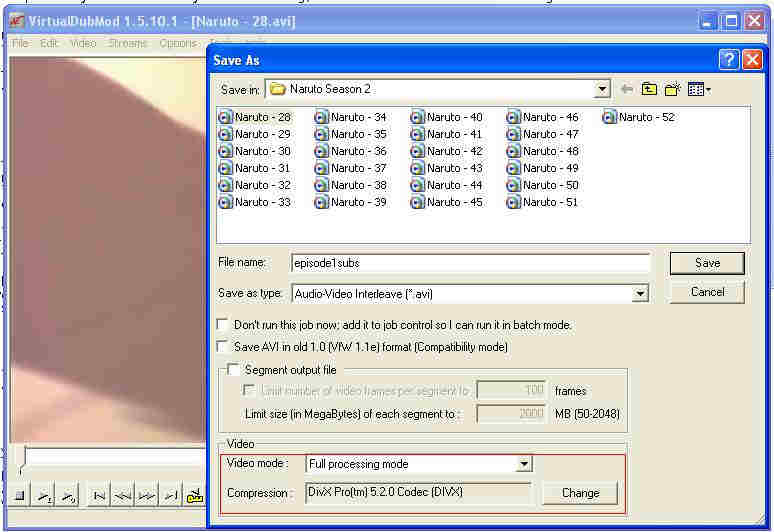
Task: Select the Naruto - 34 file icon
Action: coord(321,117)
